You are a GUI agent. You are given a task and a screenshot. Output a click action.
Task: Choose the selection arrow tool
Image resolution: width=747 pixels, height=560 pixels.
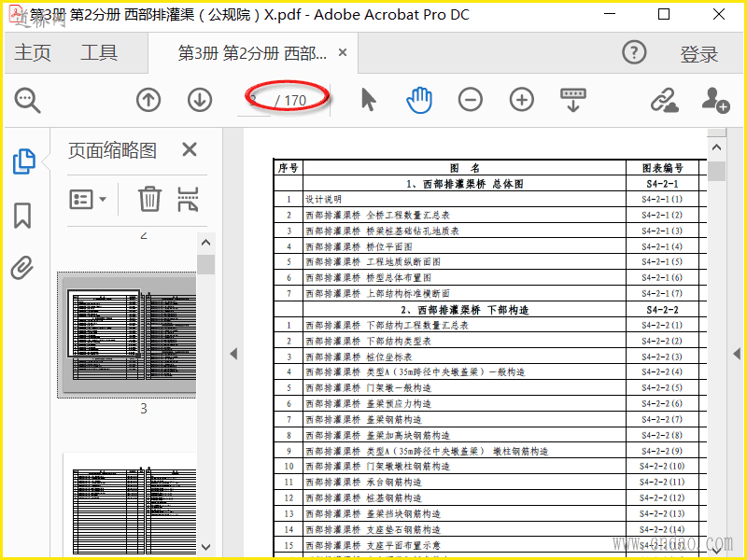[x=368, y=100]
